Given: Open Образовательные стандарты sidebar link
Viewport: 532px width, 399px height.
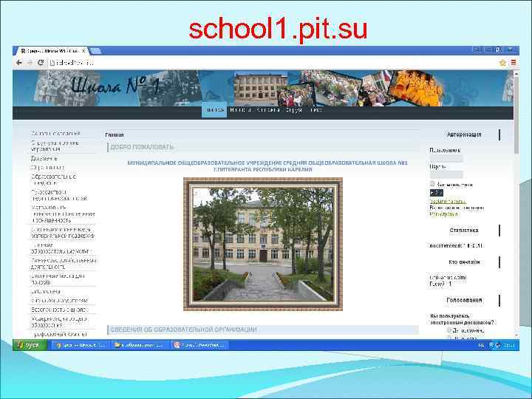Looking at the screenshot, I should pyautogui.click(x=54, y=180).
